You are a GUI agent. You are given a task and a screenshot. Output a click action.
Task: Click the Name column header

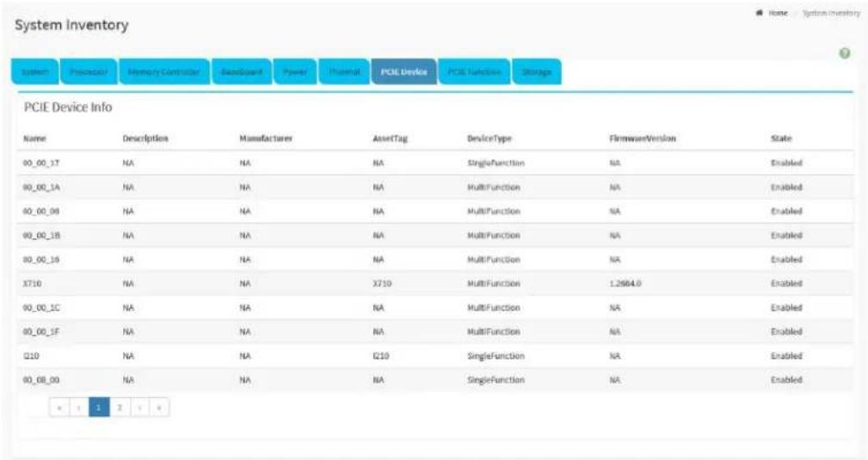point(35,138)
